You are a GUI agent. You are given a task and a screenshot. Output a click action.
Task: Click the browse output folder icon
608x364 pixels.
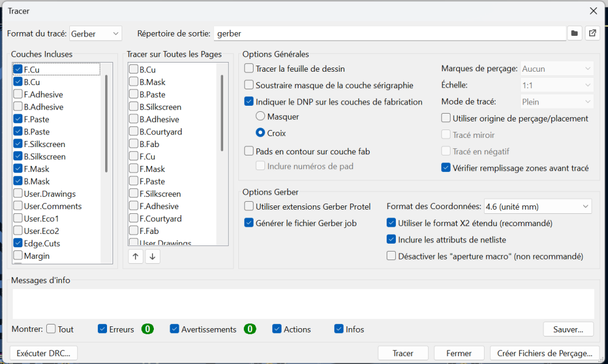click(x=575, y=33)
